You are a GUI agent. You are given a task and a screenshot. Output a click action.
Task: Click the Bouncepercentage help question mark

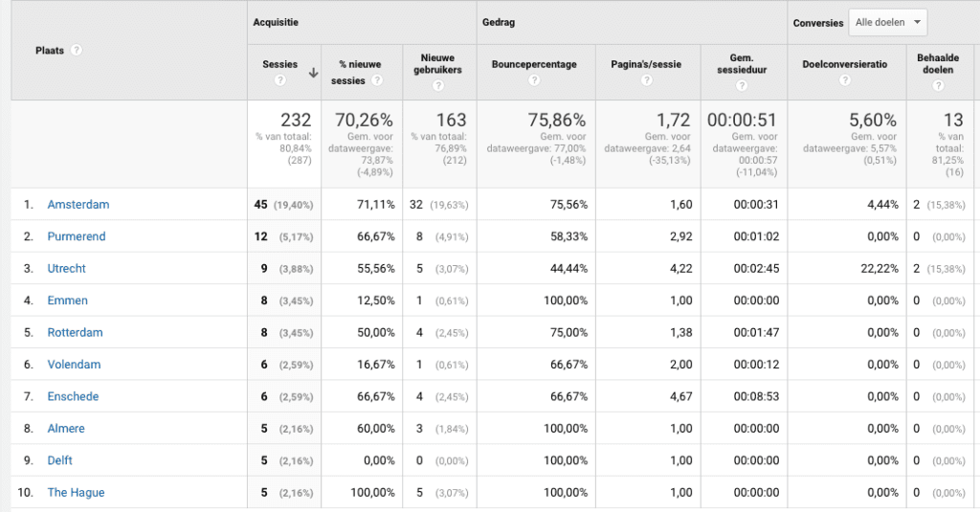coord(534,80)
